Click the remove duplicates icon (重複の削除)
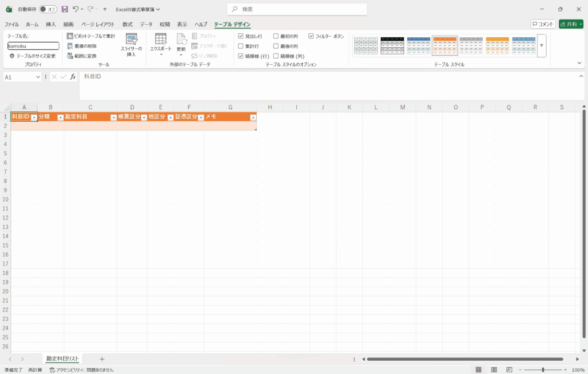 point(70,46)
